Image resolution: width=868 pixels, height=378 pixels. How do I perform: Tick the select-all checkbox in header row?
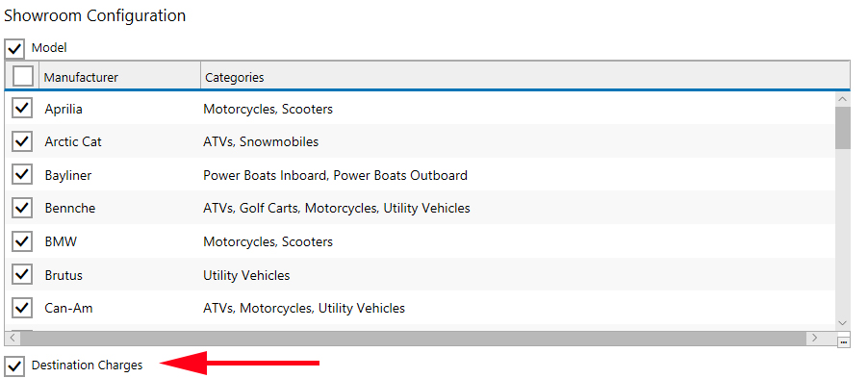23,76
